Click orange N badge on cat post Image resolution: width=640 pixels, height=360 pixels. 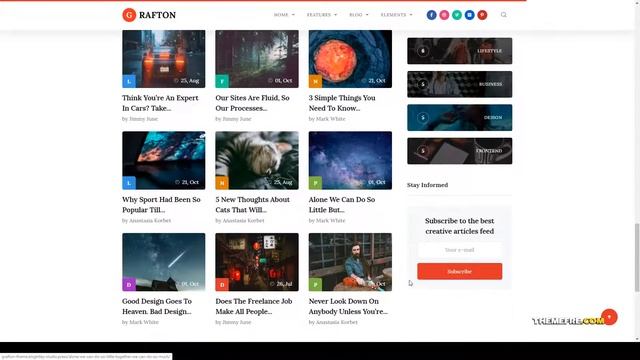[x=222, y=183]
